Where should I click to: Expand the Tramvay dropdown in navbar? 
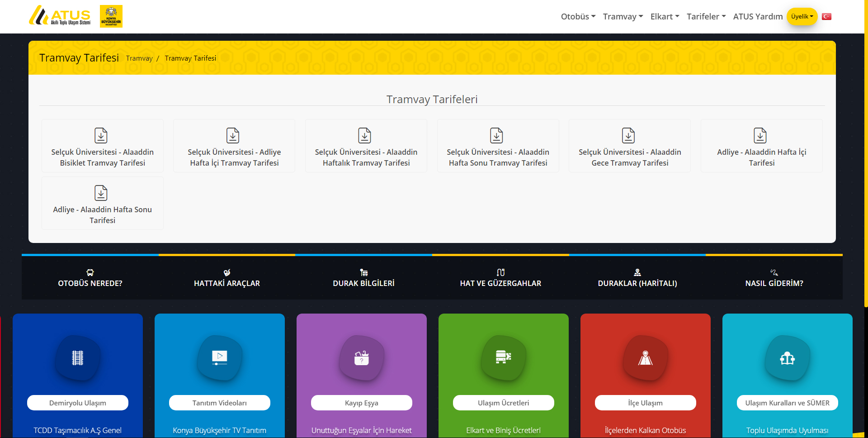(623, 17)
